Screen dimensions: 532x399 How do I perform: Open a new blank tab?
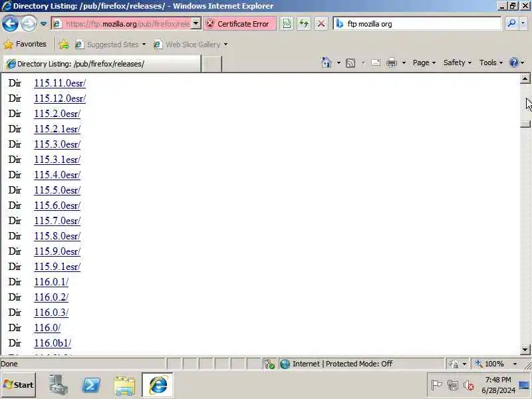pos(211,64)
